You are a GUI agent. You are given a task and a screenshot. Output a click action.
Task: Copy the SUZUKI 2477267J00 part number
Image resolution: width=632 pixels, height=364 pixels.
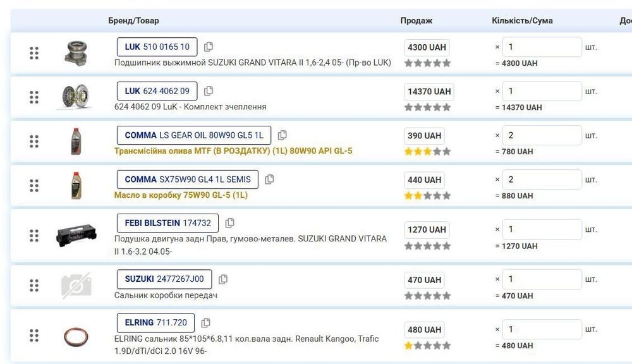pyautogui.click(x=223, y=279)
